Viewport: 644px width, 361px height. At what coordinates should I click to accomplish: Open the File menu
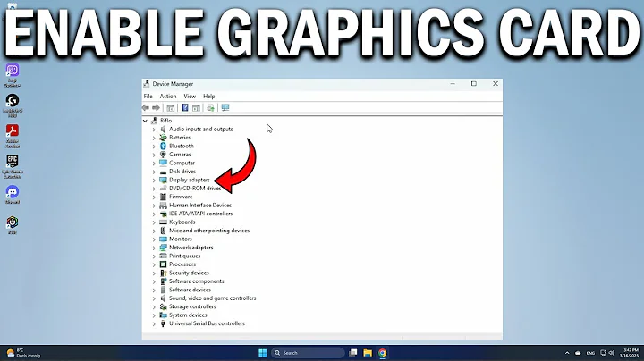coord(148,96)
